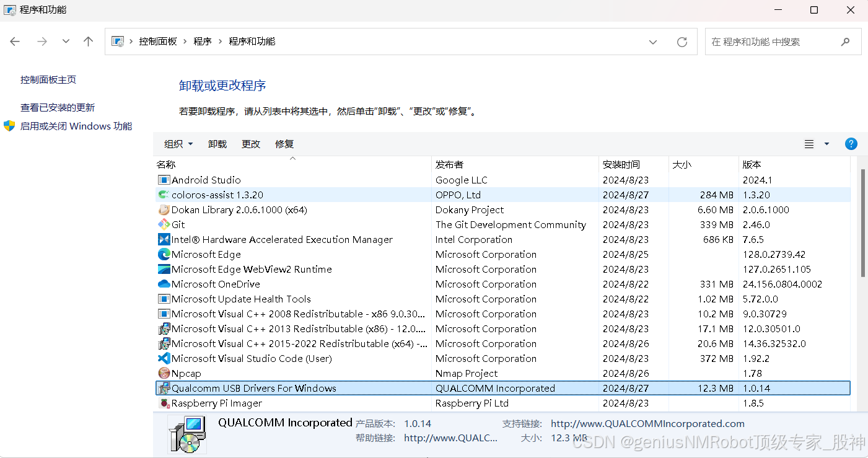Click the view layout icon in toolbar
This screenshot has width=868, height=458.
809,144
